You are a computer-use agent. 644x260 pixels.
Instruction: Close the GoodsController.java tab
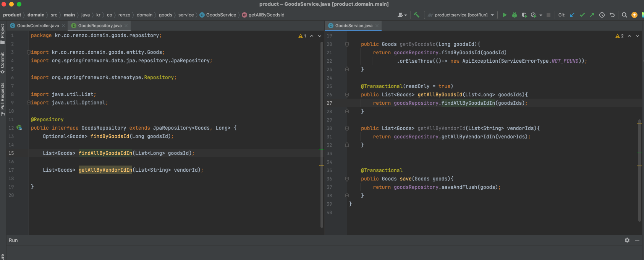63,26
